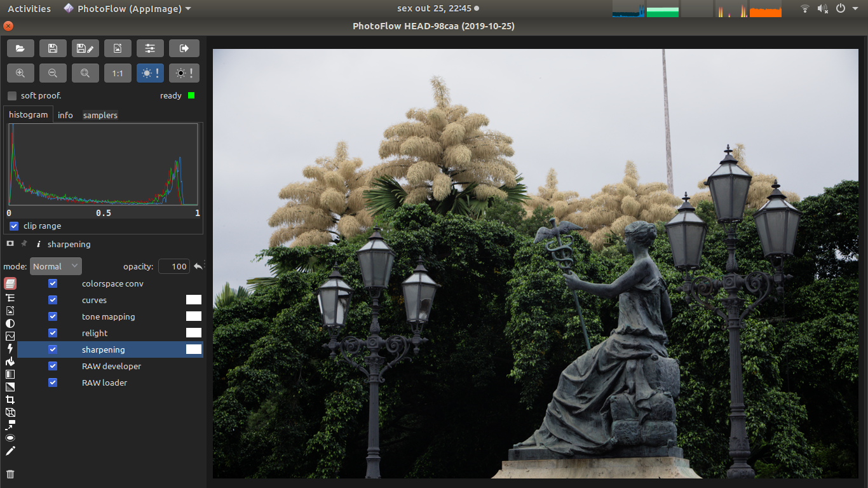This screenshot has height=488, width=868.
Task: Click the 1:1 zoom button
Action: point(118,73)
